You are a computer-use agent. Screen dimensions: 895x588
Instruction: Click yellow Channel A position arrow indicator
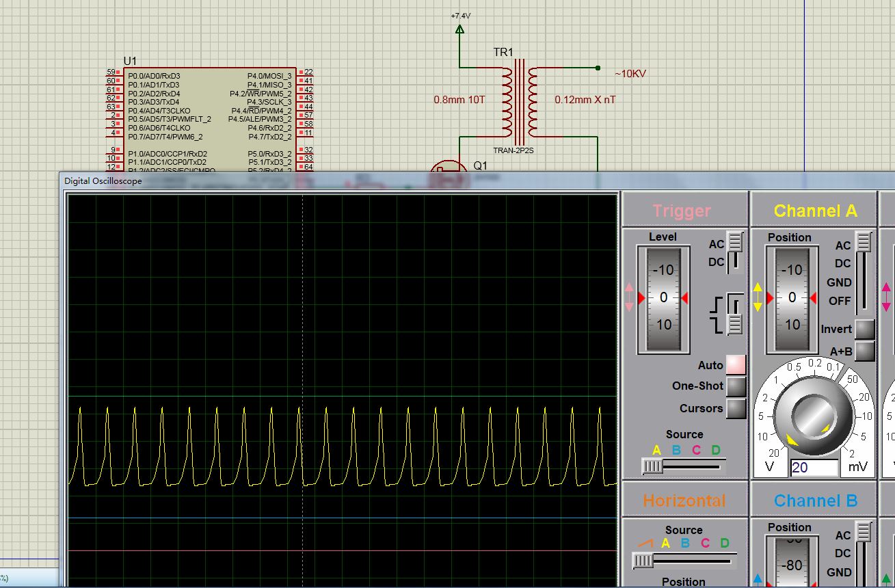[x=758, y=297]
